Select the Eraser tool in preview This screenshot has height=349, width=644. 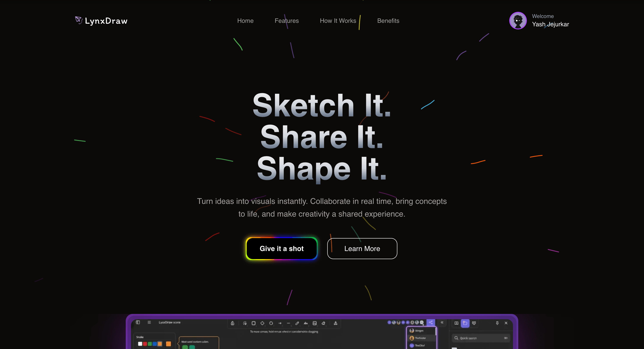pyautogui.click(x=323, y=323)
